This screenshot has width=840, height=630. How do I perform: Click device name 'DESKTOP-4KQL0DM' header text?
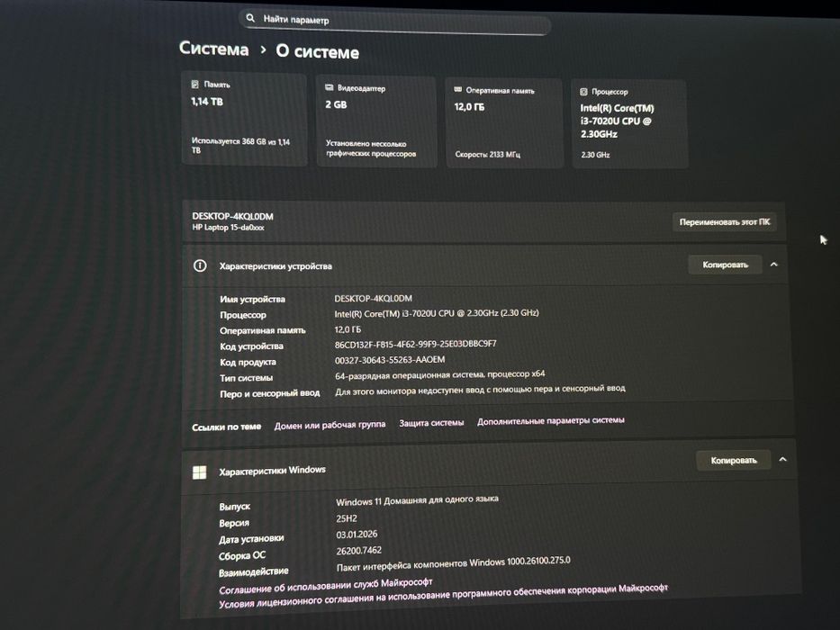pyautogui.click(x=232, y=216)
